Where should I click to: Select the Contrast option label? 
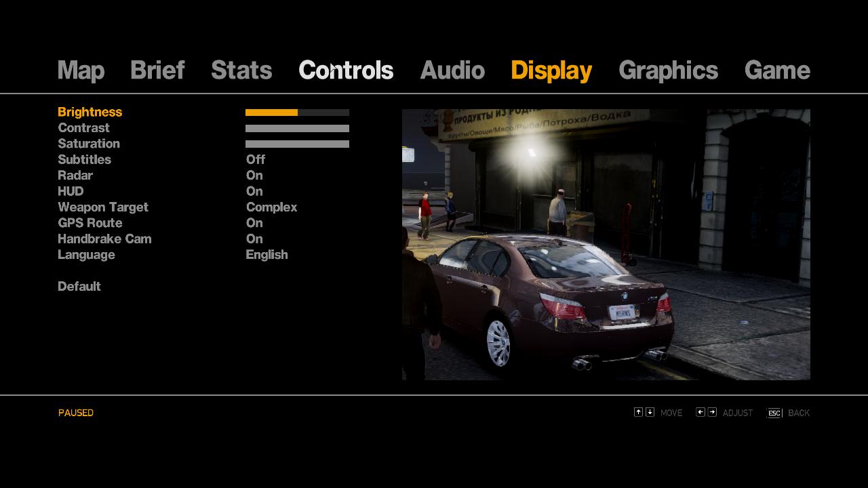click(83, 128)
